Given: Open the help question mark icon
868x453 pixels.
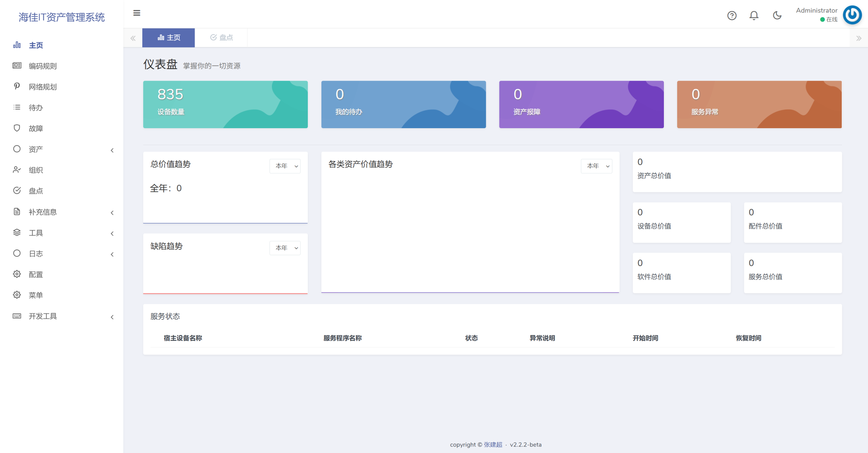Looking at the screenshot, I should (x=732, y=15).
